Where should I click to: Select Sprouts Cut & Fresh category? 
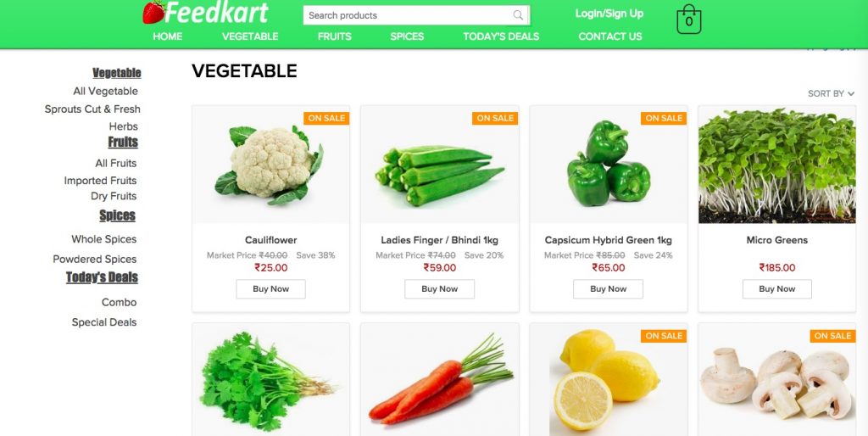(x=92, y=109)
